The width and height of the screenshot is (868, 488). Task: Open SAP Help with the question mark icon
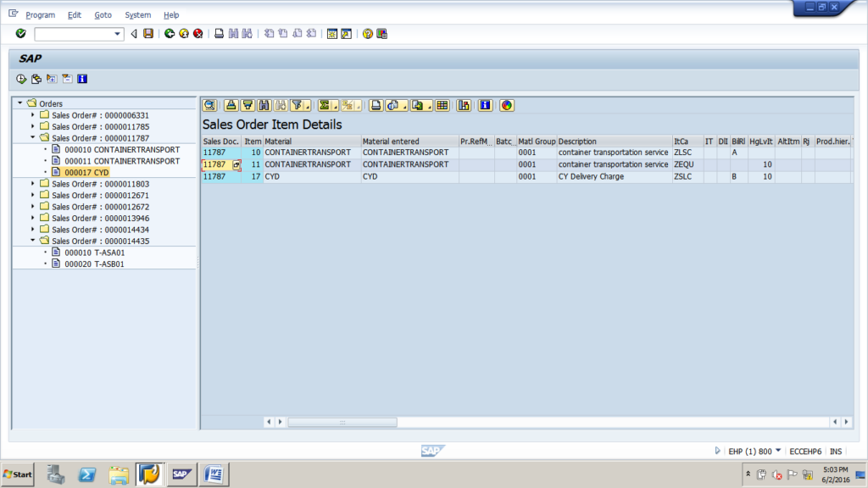tap(367, 34)
